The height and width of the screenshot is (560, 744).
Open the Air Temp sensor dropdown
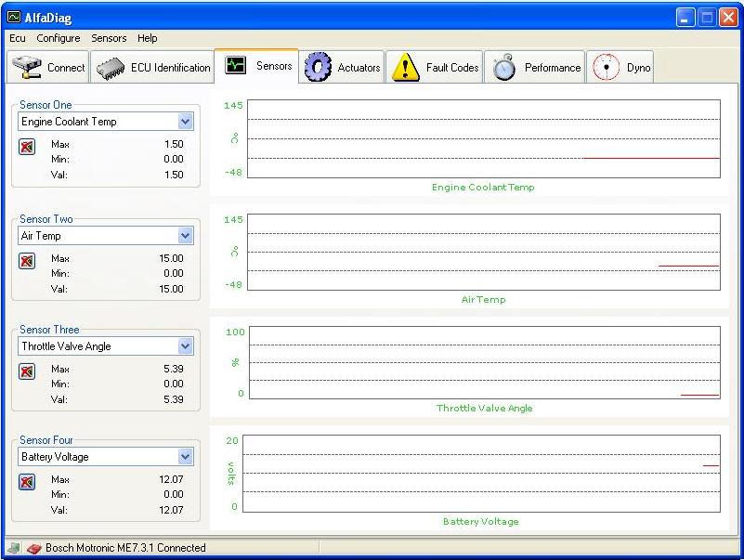tap(185, 236)
